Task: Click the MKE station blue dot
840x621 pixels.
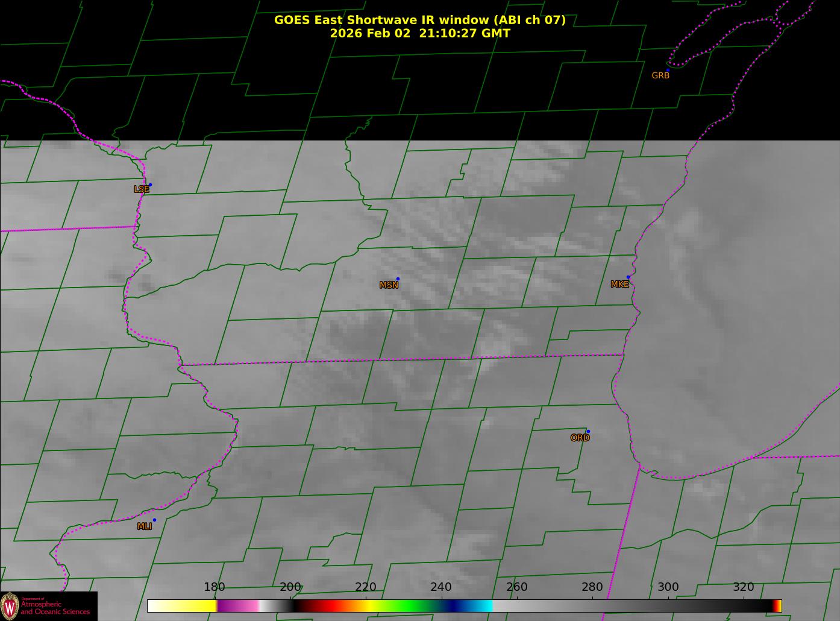Action: [628, 277]
